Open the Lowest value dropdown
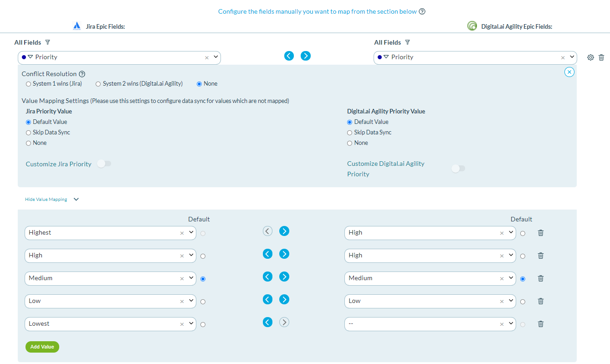 coord(191,323)
